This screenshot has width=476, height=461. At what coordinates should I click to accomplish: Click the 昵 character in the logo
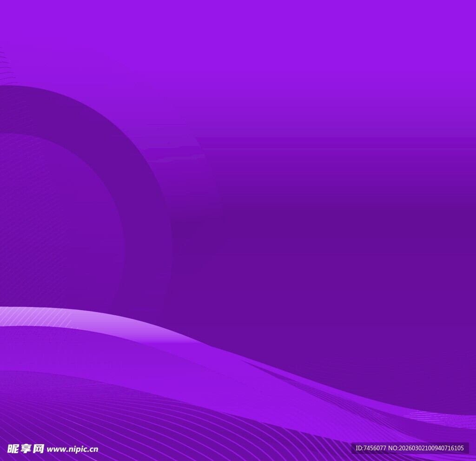(13, 448)
